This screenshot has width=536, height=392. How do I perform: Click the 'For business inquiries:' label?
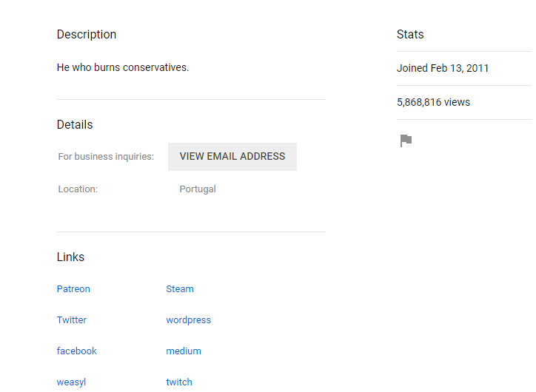(106, 156)
